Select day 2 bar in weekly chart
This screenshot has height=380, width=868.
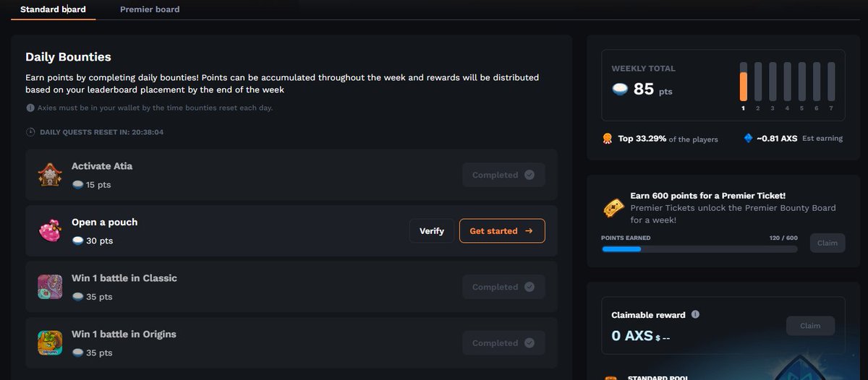(757, 82)
